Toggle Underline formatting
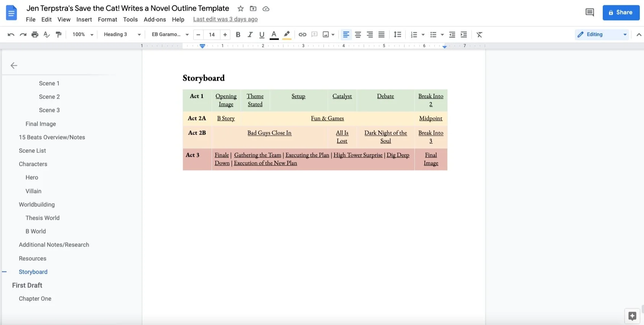This screenshot has height=325, width=644. tap(262, 34)
